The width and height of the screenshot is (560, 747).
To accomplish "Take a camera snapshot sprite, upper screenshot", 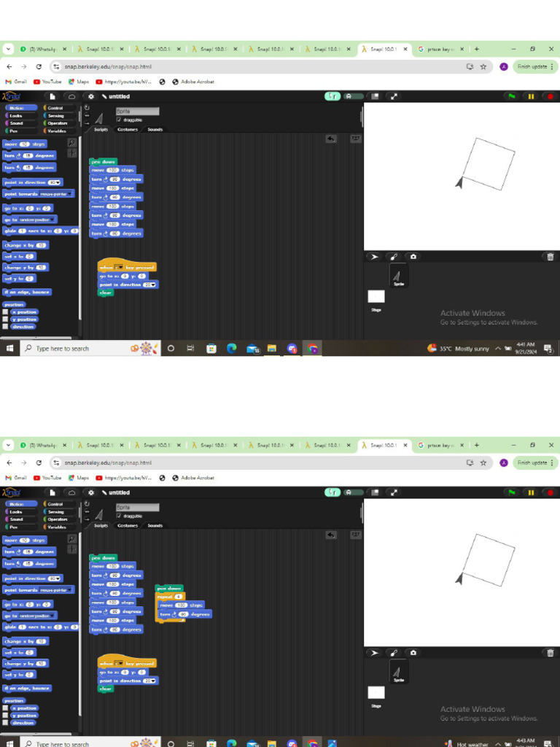I will [413, 257].
